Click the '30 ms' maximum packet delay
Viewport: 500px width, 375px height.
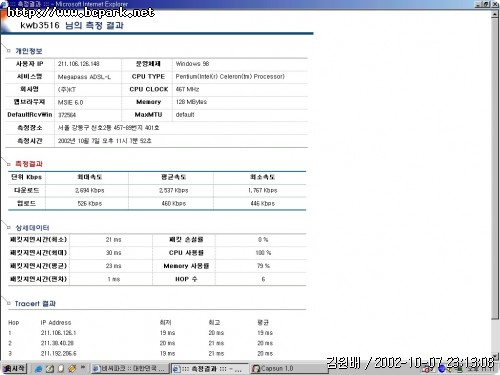tap(114, 253)
